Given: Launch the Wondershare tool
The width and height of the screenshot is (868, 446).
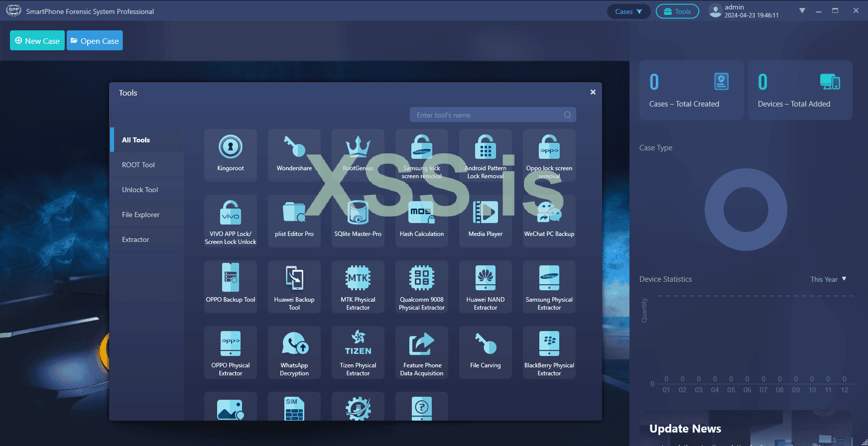Looking at the screenshot, I should [x=294, y=155].
